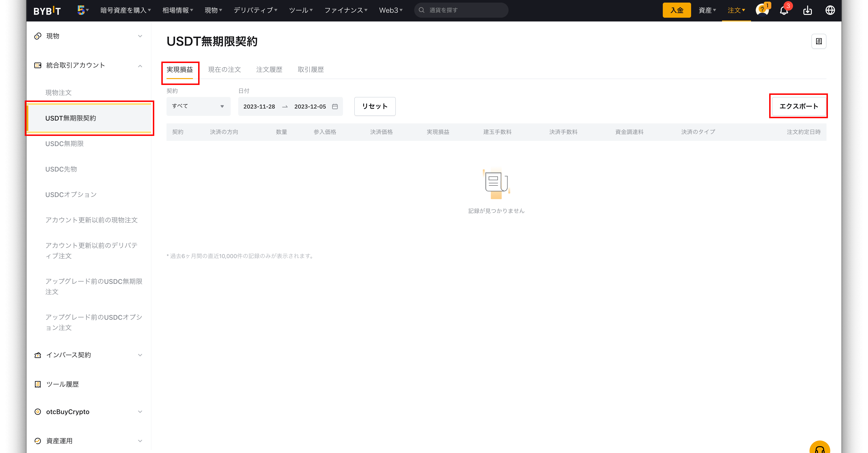Open 現物注文 in the sidebar
The height and width of the screenshot is (453, 868).
click(x=58, y=93)
